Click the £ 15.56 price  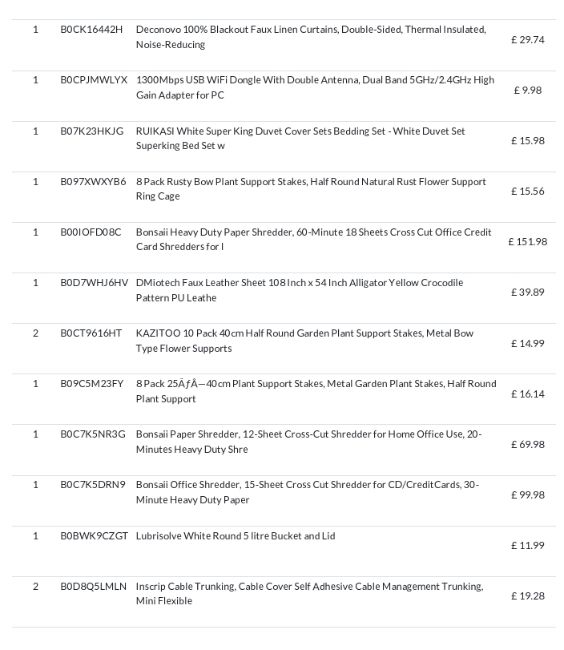click(x=528, y=191)
